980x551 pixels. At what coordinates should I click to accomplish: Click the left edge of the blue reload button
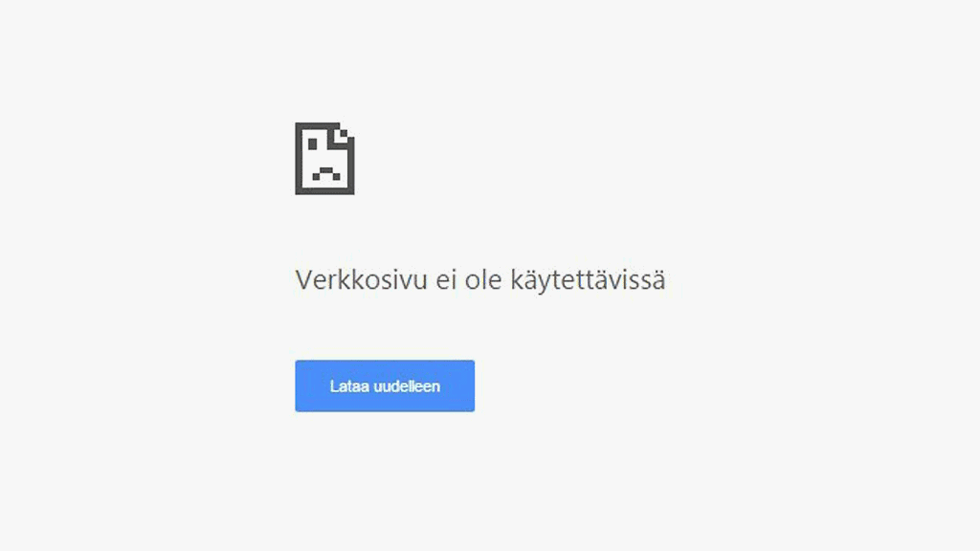(x=298, y=386)
